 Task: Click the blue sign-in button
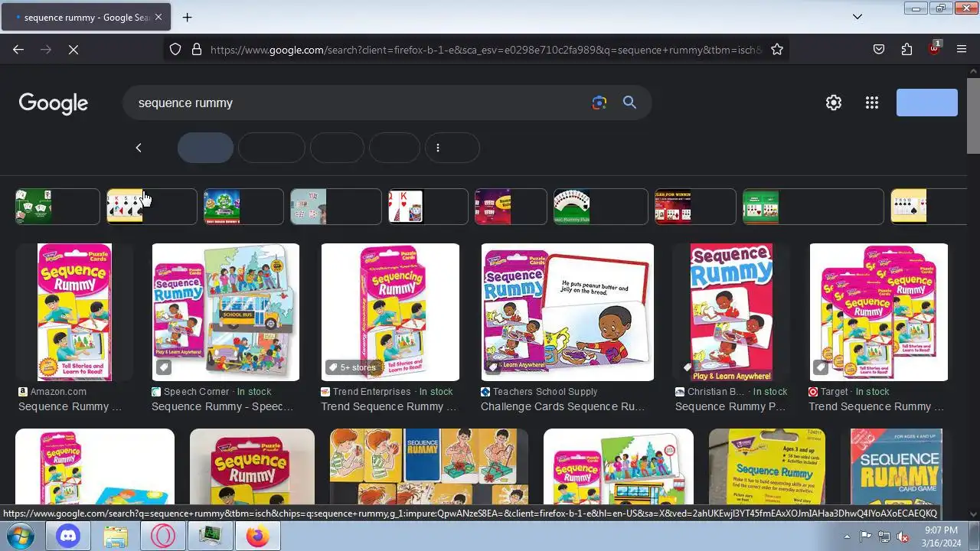click(x=927, y=103)
